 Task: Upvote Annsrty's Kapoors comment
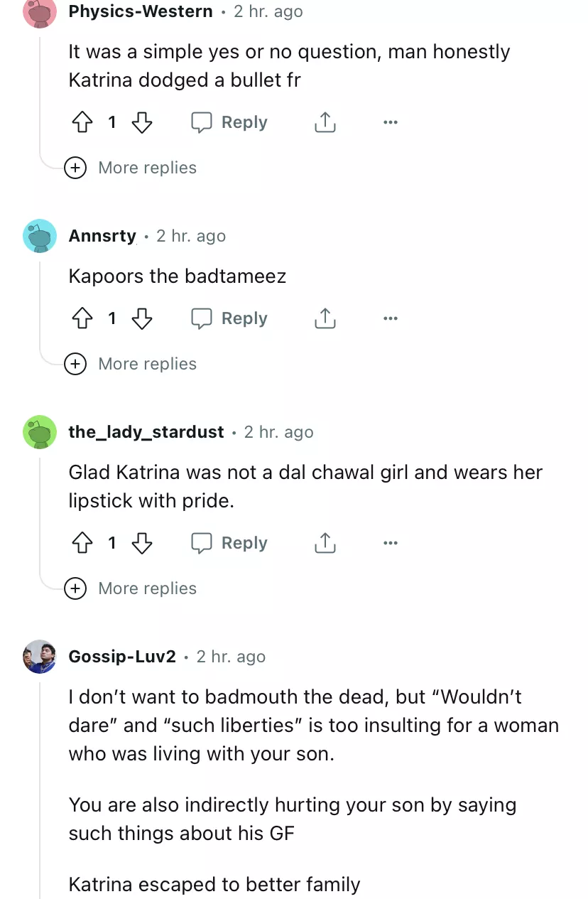click(x=83, y=319)
